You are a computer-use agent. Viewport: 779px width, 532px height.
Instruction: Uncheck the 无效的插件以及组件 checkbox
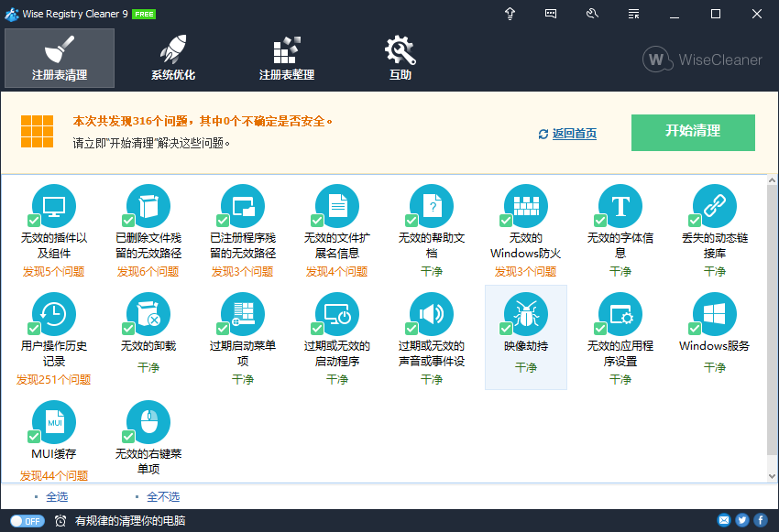tap(34, 221)
